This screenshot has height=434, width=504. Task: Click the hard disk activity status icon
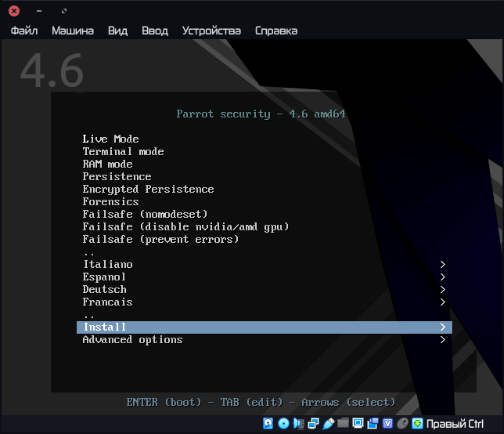click(x=268, y=424)
